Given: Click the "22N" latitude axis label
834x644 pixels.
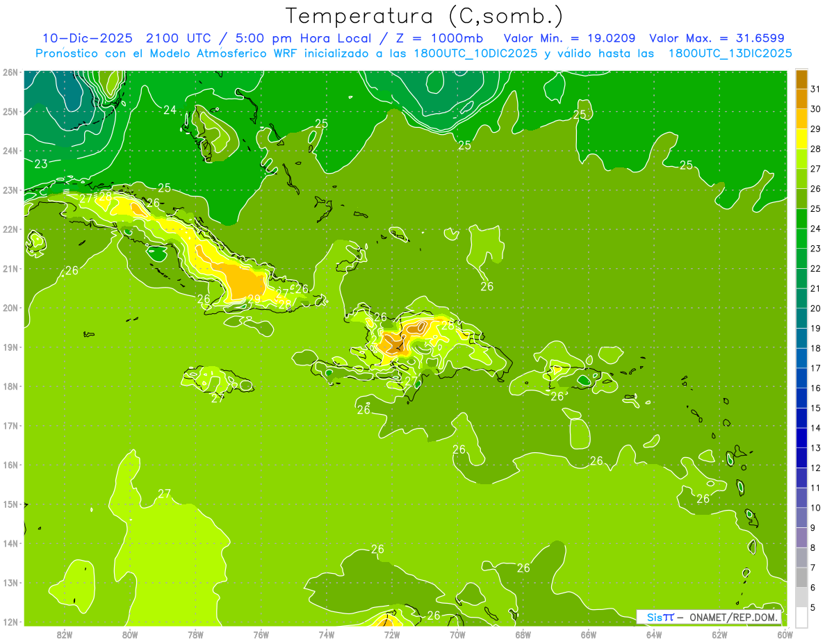Looking at the screenshot, I should [x=10, y=229].
